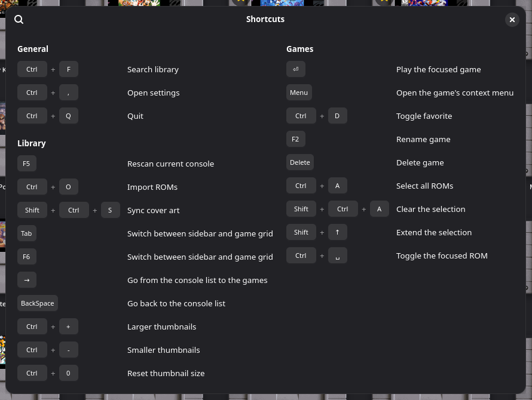532x400 pixels.
Task: Click the 'Select all ROMs' description
Action: [x=425, y=186]
